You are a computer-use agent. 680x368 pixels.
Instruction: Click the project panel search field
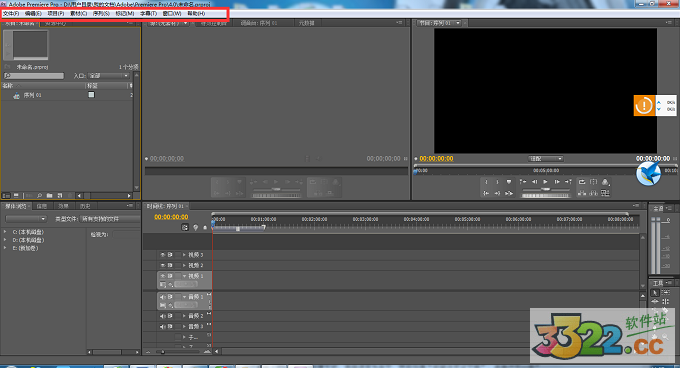(34, 76)
